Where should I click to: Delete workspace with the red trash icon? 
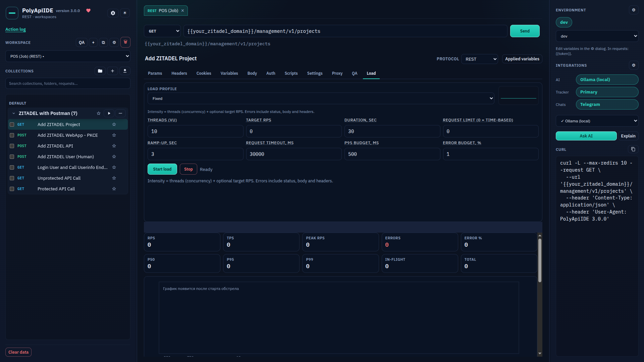tap(125, 42)
